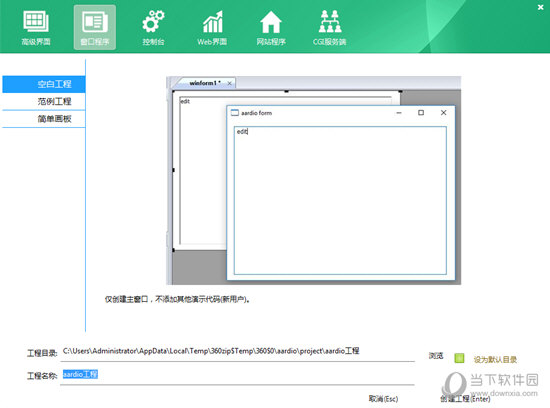
Task: Click the 工程名称 label
Action: pyautogui.click(x=42, y=376)
